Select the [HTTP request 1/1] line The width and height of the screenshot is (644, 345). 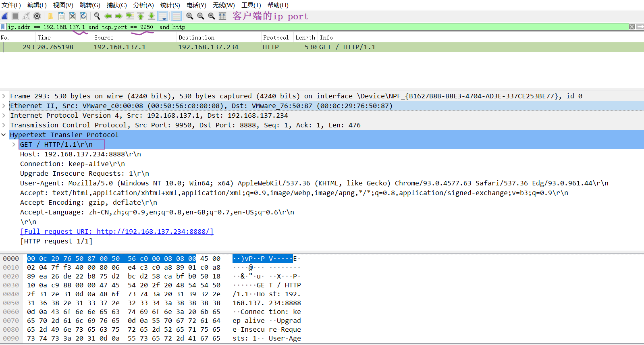56,241
